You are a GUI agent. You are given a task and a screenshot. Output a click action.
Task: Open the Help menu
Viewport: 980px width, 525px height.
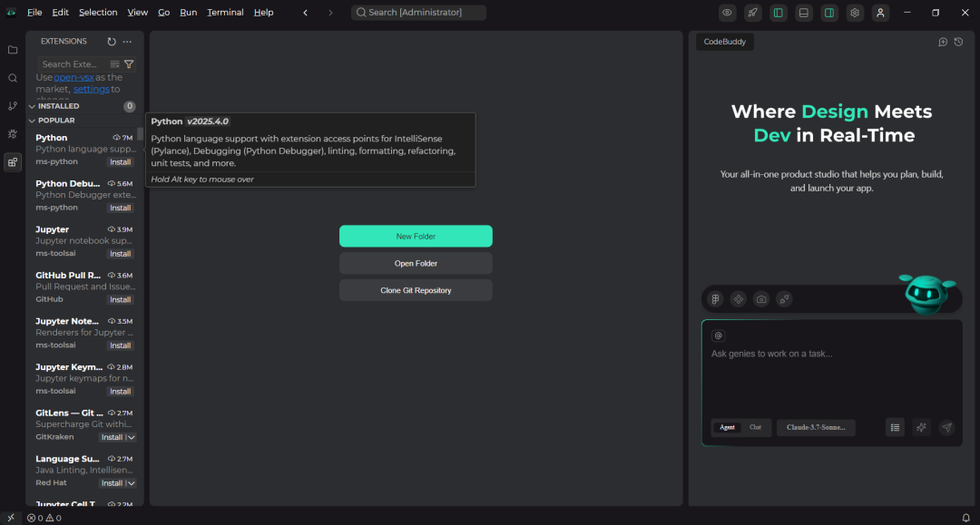click(x=263, y=13)
